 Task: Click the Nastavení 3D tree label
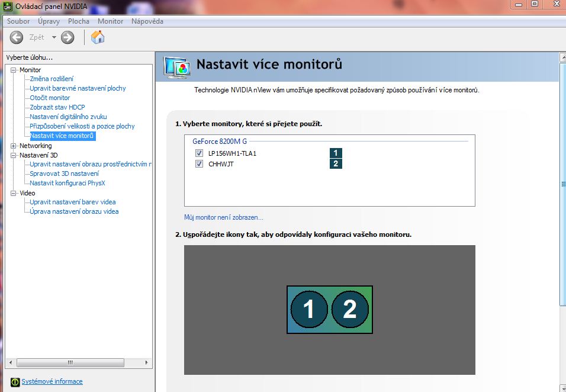[x=38, y=155]
